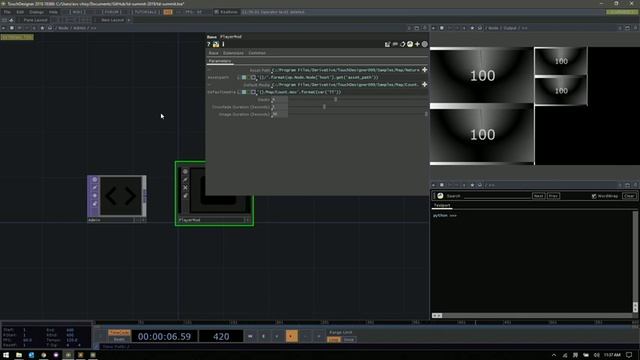This screenshot has width=640, height=360.
Task: Click the Next search button in Textport
Action: pos(538,196)
